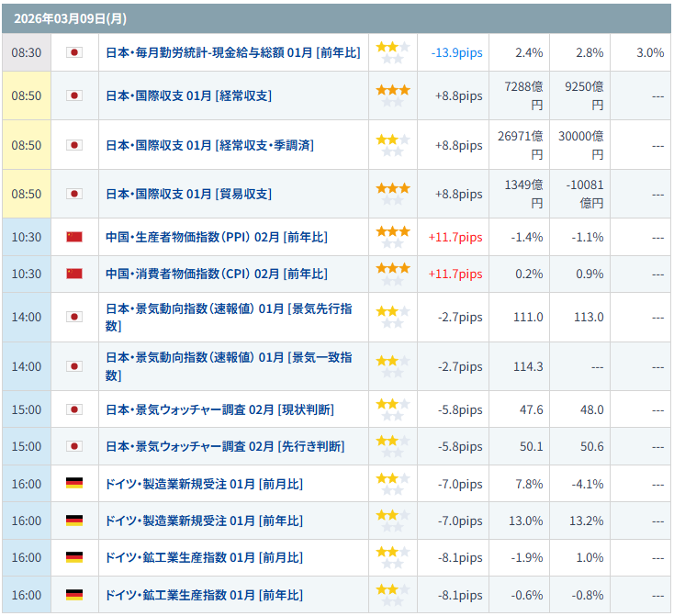Screen dimensions: 674x616
Task: Open ドイツ・製造業新規受注 01月 [前年比] link
Action: click(204, 521)
